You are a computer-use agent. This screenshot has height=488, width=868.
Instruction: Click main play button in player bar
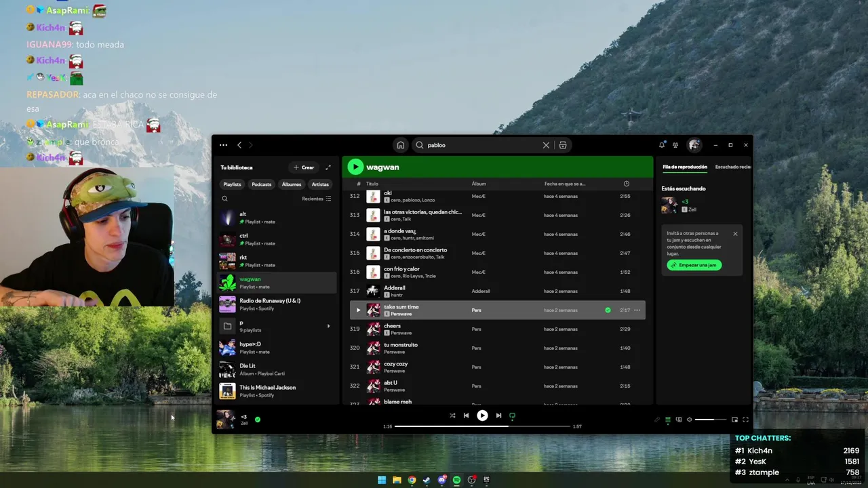tap(482, 415)
